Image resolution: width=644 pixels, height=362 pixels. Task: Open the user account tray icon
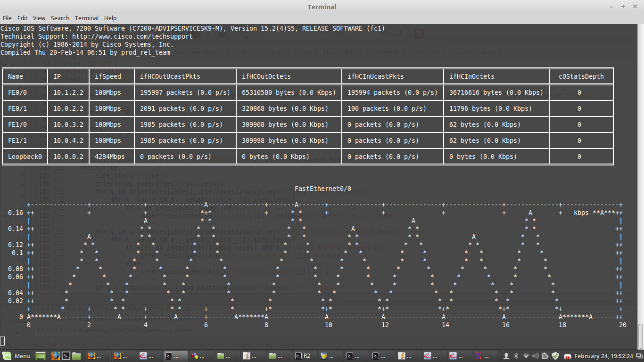(x=506, y=356)
